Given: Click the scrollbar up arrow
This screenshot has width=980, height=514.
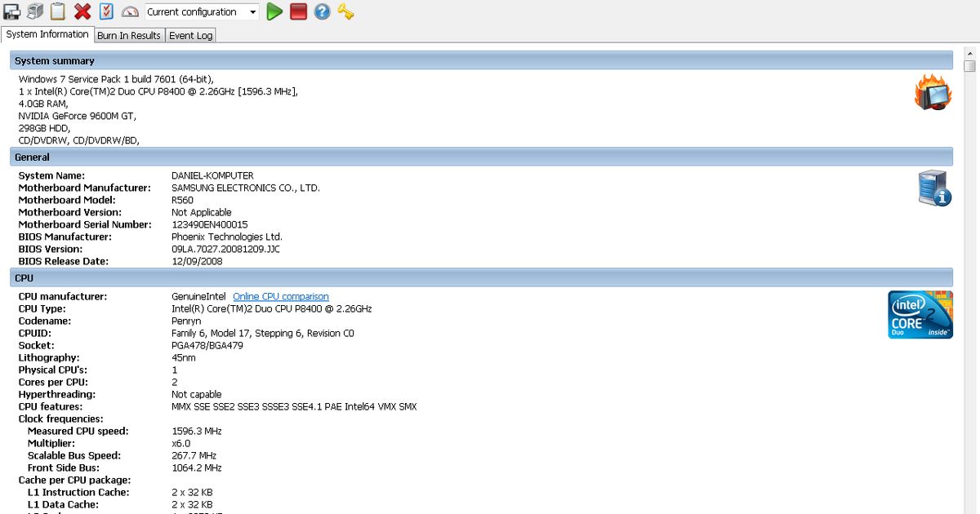Looking at the screenshot, I should point(970,55).
